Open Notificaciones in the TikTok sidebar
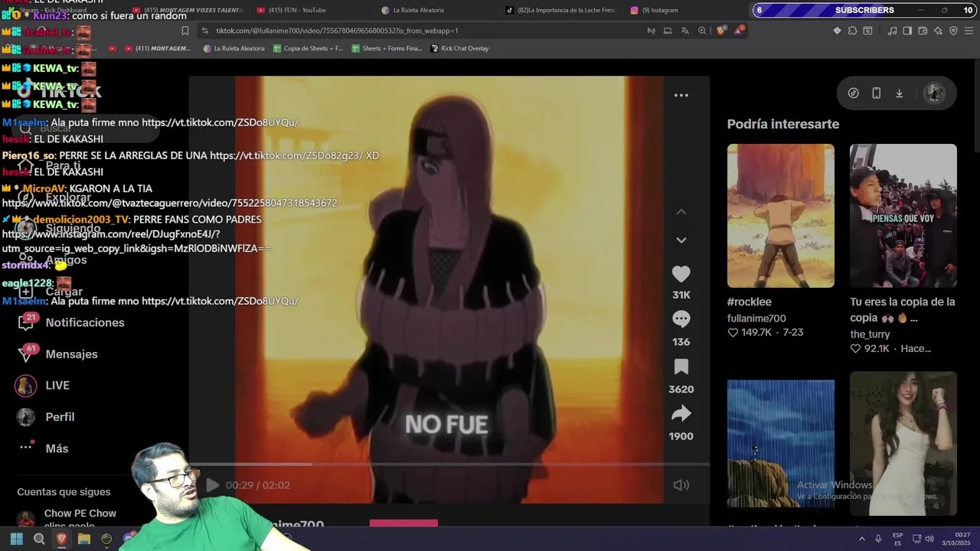This screenshot has width=980, height=551. [x=70, y=322]
